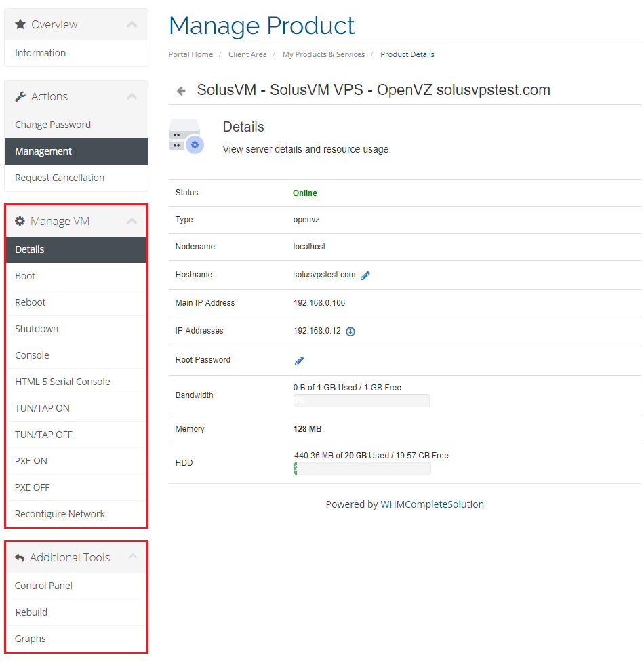Click Reboot in Manage VM
This screenshot has width=644, height=661.
coord(77,302)
